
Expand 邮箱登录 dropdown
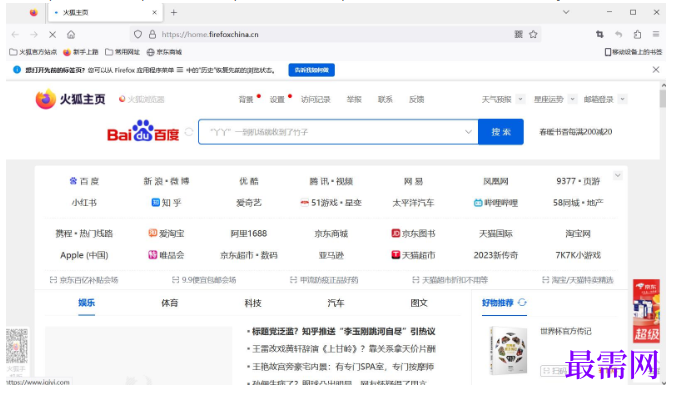click(622, 99)
